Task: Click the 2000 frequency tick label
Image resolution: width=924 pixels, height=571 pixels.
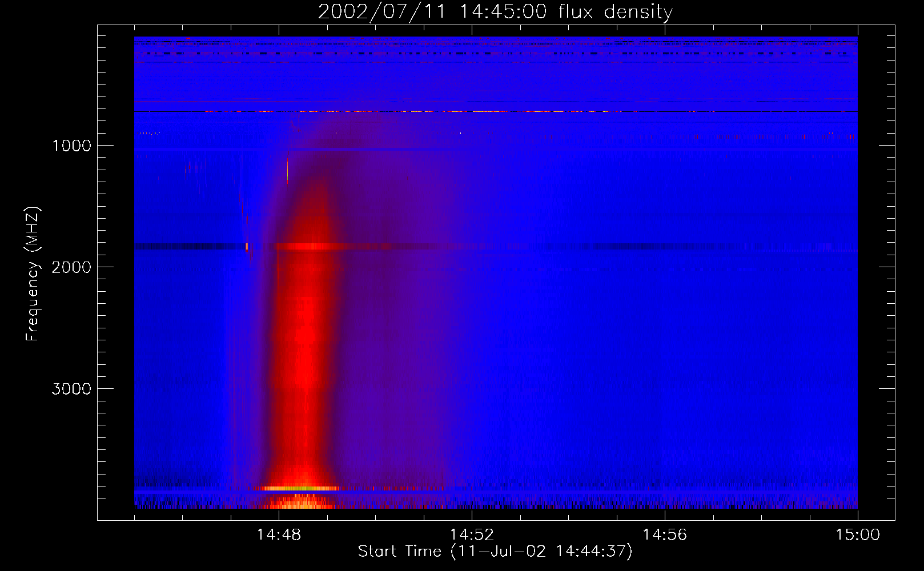Action: [x=71, y=267]
